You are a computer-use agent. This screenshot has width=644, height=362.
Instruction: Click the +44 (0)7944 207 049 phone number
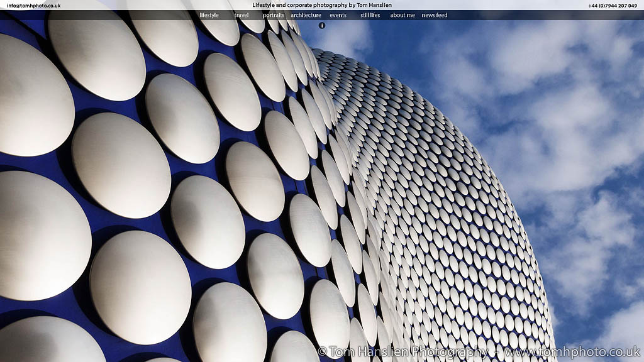coord(613,6)
